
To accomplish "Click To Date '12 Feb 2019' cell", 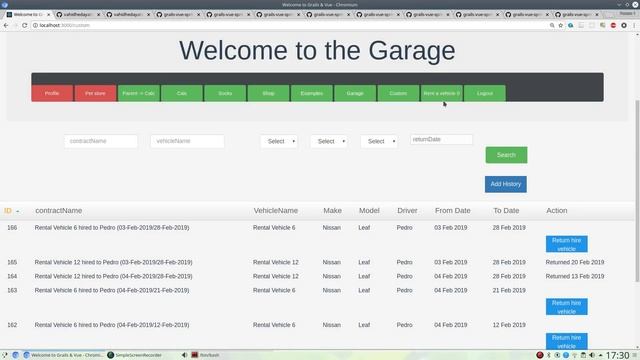I will (x=509, y=325).
